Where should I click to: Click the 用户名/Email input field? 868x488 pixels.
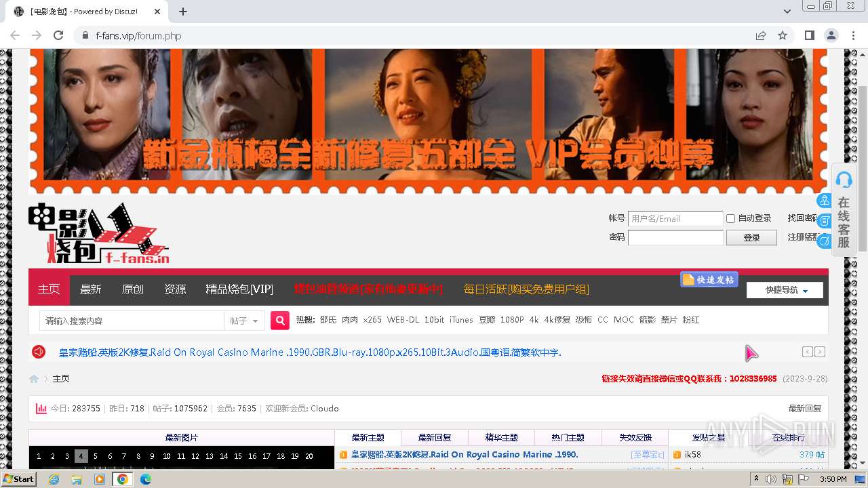pyautogui.click(x=675, y=218)
